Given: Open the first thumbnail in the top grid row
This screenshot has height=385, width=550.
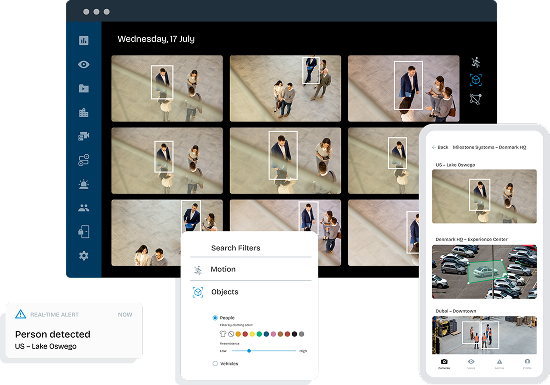Looking at the screenshot, I should pyautogui.click(x=167, y=88).
